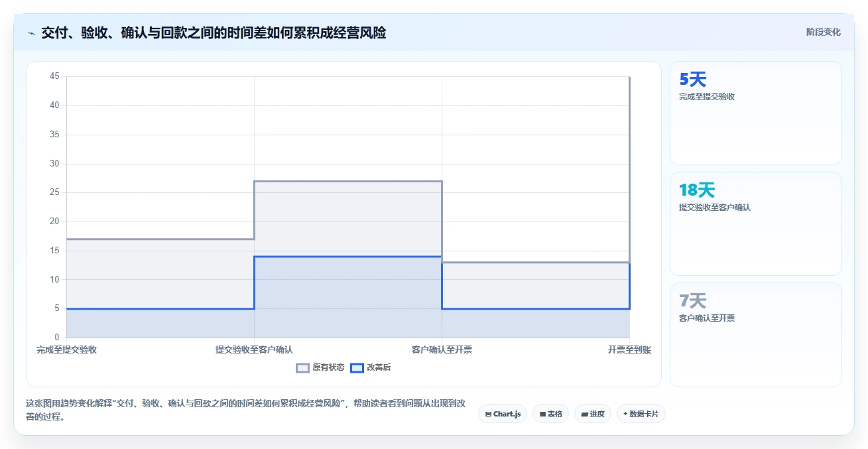This screenshot has width=868, height=449.
Task: Click the 改善后 blue legend swatch
Action: [x=357, y=367]
